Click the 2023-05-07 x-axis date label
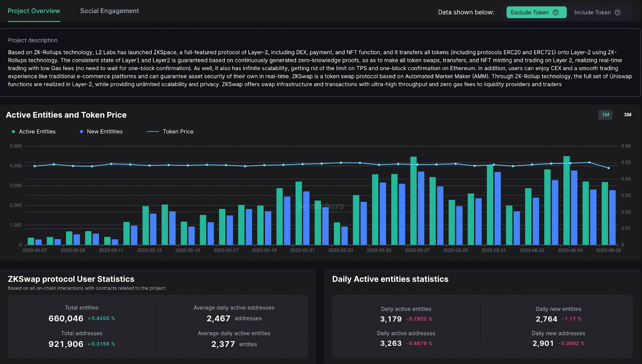This screenshot has width=642, height=364. pyautogui.click(x=35, y=250)
